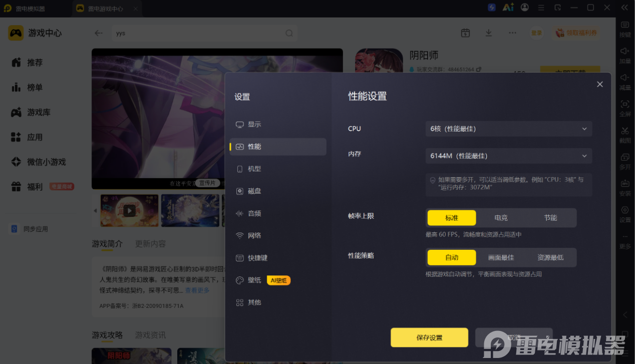Screen dimensions: 635x364
Task: Click the 登录 login button
Action: coord(536,33)
